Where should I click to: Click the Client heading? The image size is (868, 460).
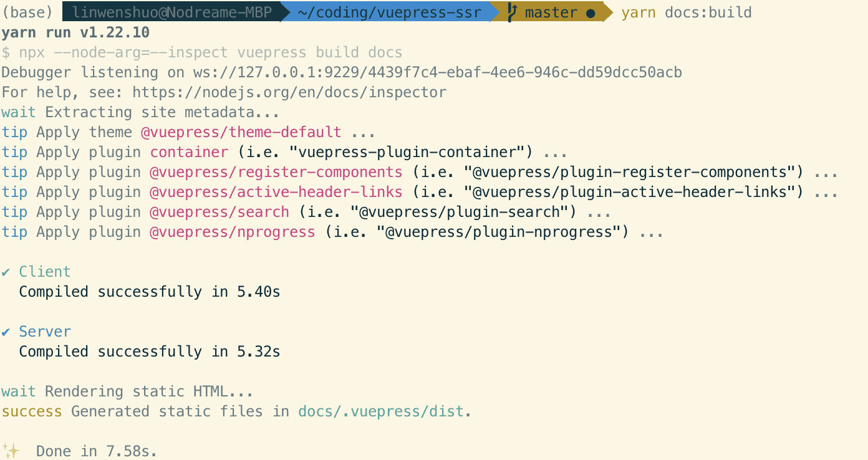45,272
